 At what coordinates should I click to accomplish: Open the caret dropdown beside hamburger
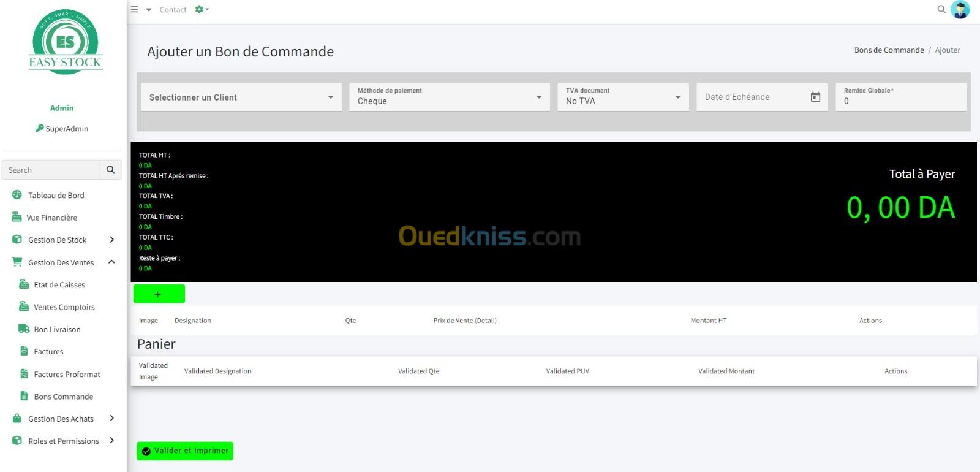pyautogui.click(x=149, y=10)
